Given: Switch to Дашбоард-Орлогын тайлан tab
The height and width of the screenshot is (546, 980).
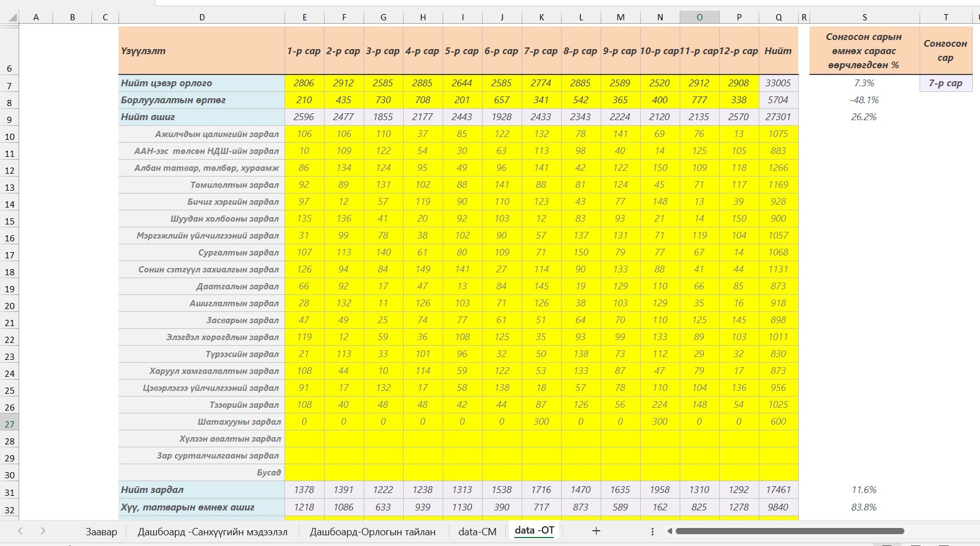Looking at the screenshot, I should point(373,531).
